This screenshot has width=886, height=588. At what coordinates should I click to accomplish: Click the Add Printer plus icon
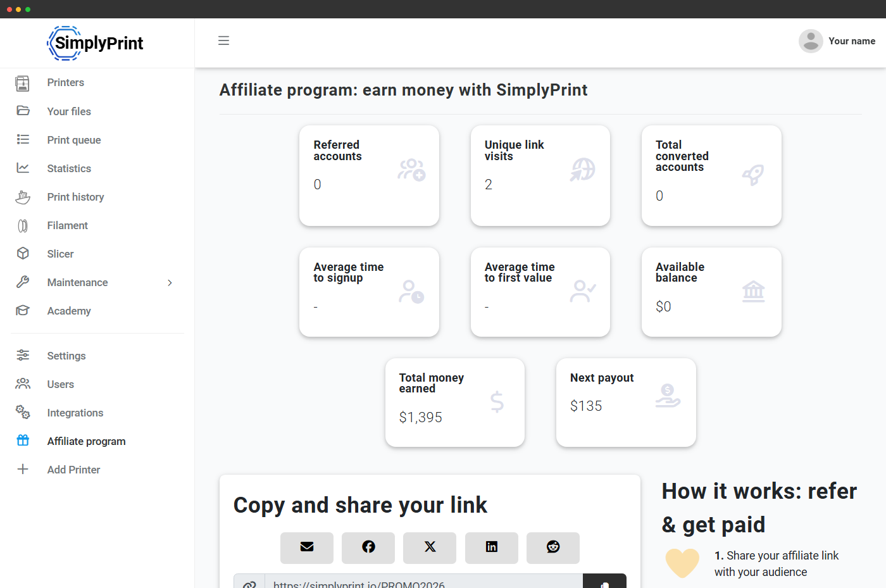(x=23, y=469)
